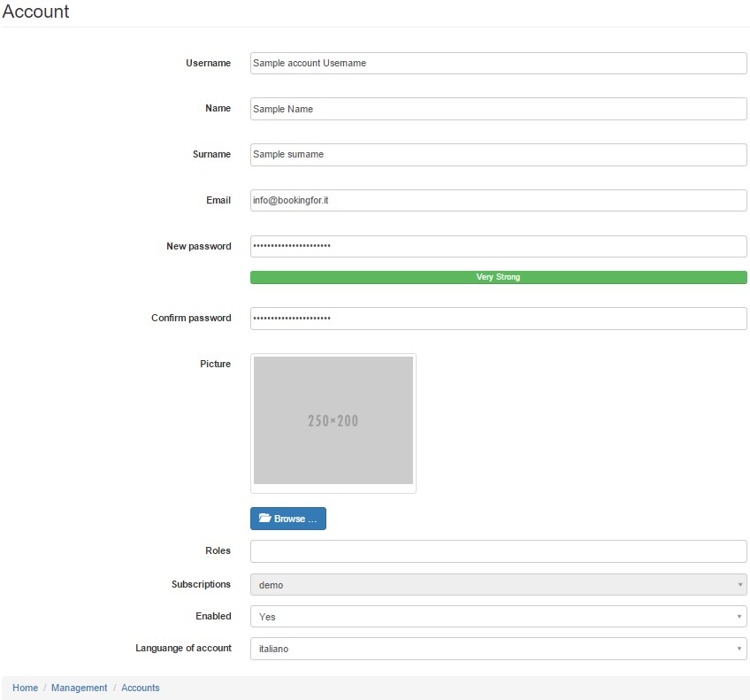Click the Languange of account label
Viewport: 750px width, 700px height.
(183, 648)
